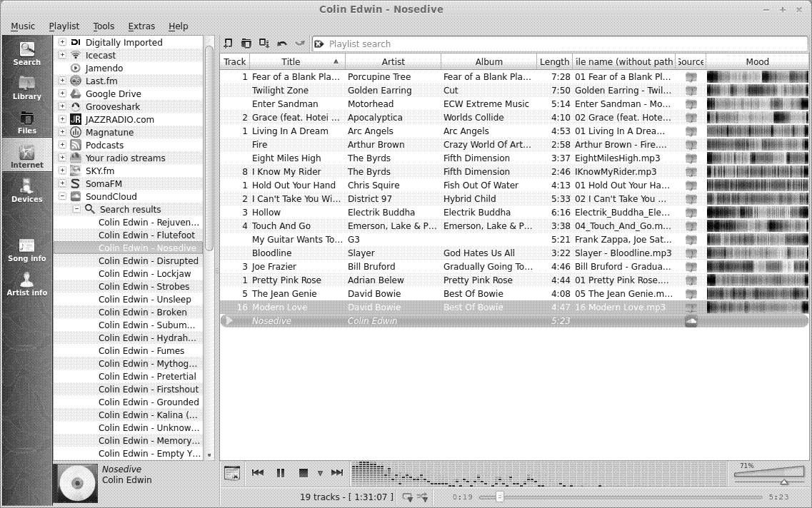Screen dimensions: 812x508
Task: Select Colin Edwin - Lockjaw result
Action: pyautogui.click(x=144, y=274)
